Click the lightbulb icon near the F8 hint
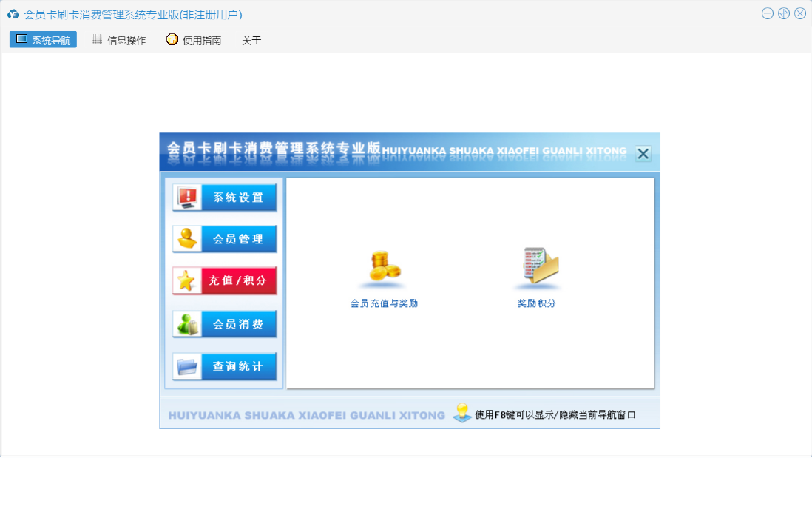Viewport: 812px width, 532px height. [x=460, y=414]
